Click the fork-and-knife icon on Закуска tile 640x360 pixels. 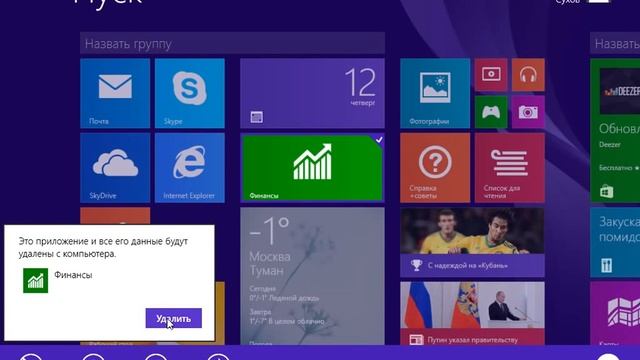point(607,266)
